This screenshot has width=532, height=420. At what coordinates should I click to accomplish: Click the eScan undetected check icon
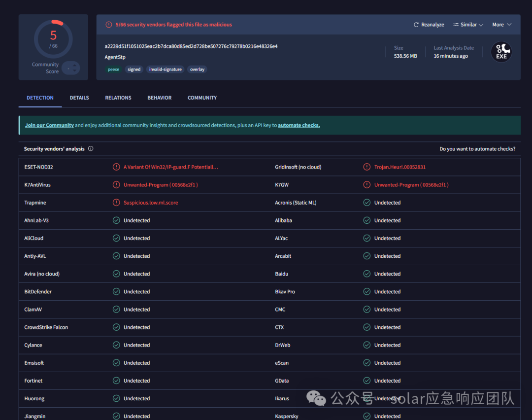tap(367, 363)
